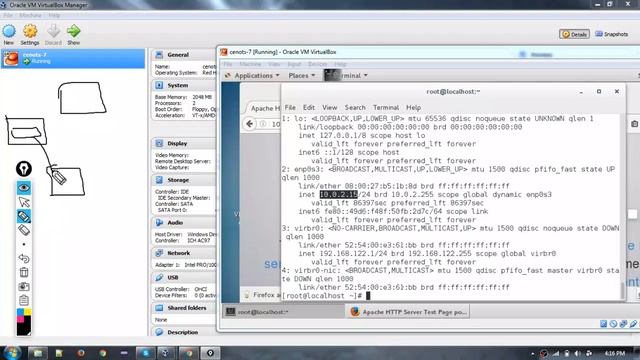Click the lightbulb icon above the annotation toolbar
640x360 pixels.
coord(24,169)
